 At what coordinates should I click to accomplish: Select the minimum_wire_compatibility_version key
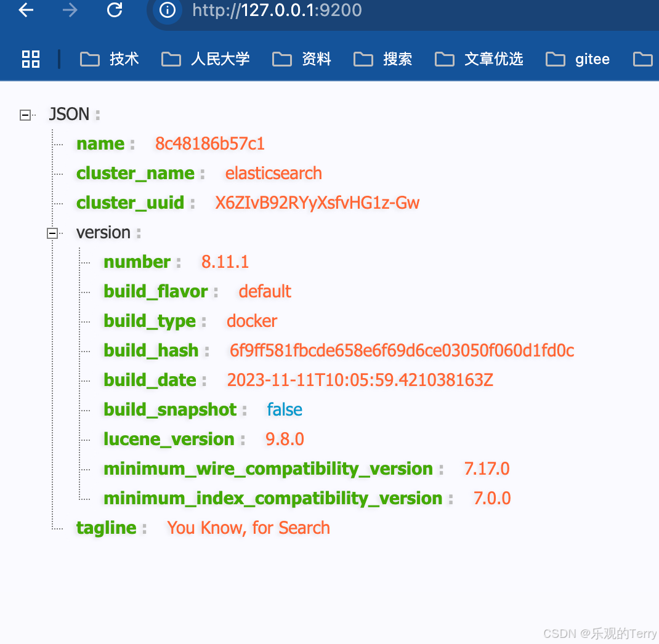(x=268, y=469)
